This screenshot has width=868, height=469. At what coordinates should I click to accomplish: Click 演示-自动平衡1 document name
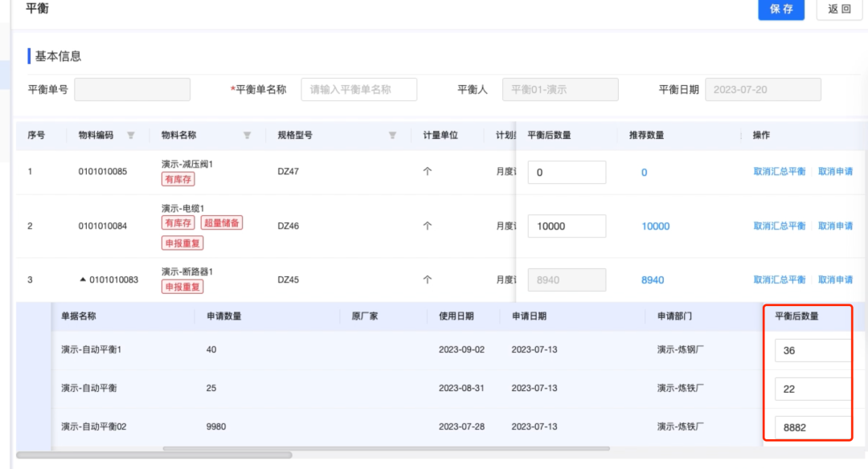pos(91,349)
